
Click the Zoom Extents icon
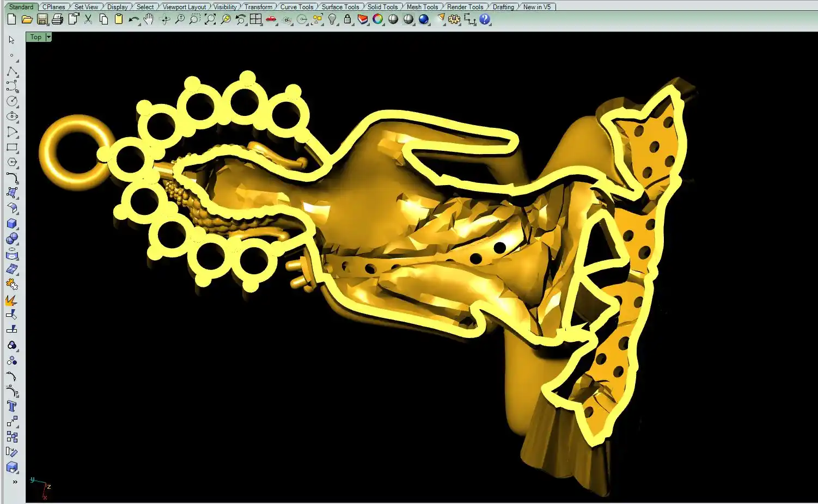coord(210,20)
